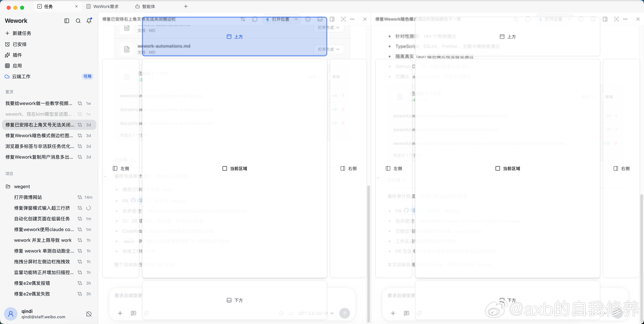The width and height of the screenshot is (644, 324).
Task: Select pinned task 浏览器多标签与非活跃任务优化
Action: coord(49,146)
